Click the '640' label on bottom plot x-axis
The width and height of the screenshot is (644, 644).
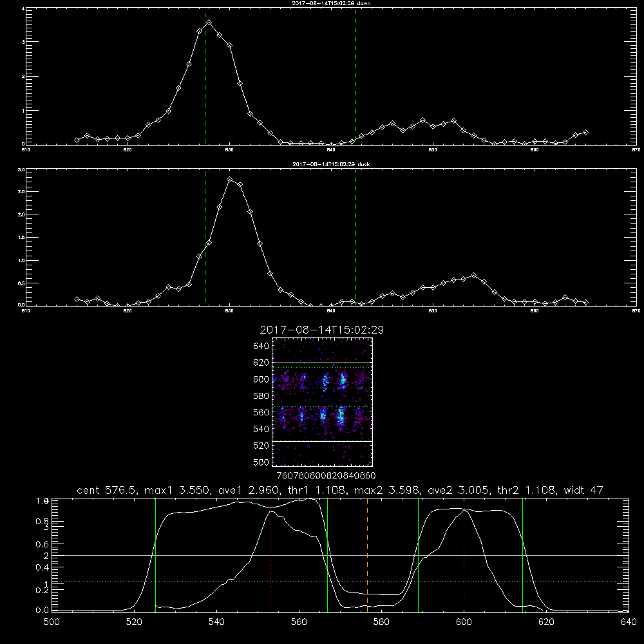[x=629, y=622]
